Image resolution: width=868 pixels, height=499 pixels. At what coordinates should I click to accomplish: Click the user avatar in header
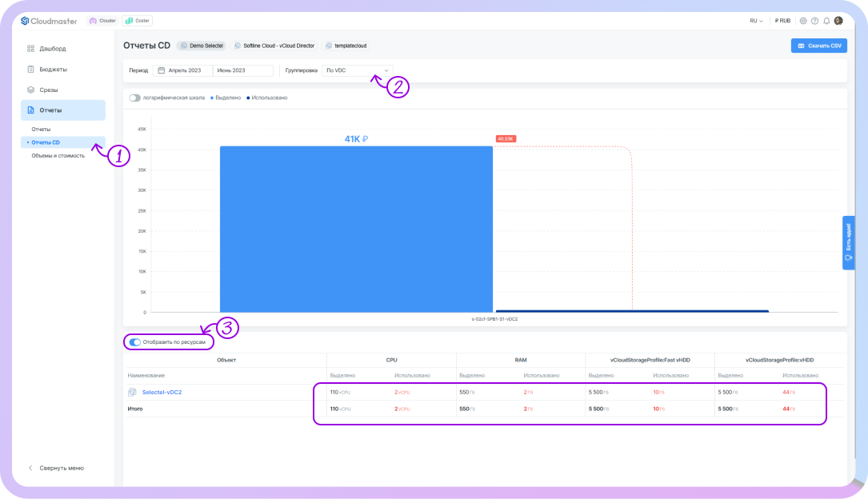click(x=838, y=21)
